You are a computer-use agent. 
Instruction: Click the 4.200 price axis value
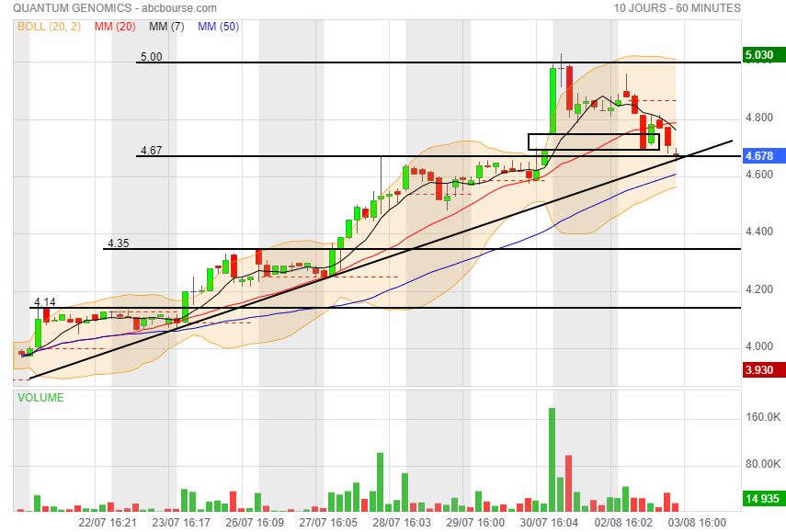coord(759,289)
